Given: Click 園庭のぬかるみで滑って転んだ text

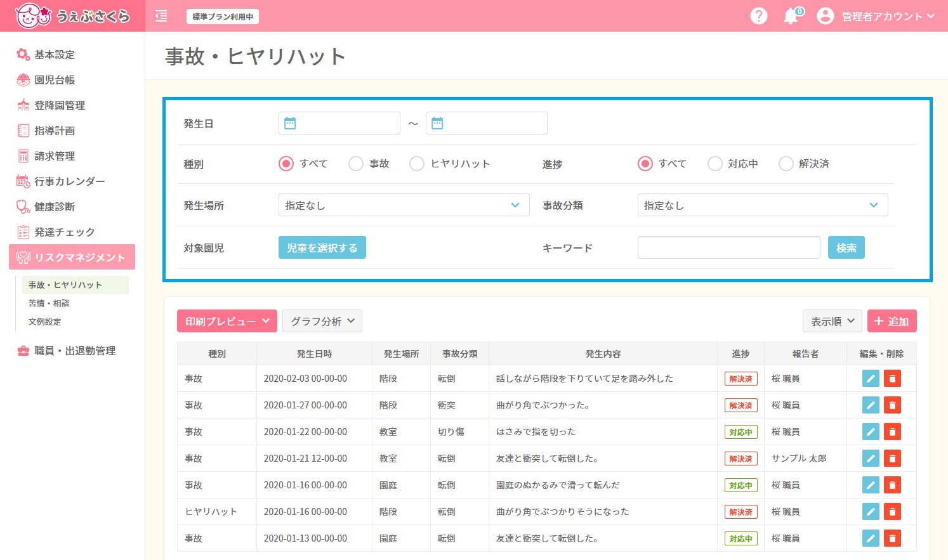Looking at the screenshot, I should coord(558,485).
